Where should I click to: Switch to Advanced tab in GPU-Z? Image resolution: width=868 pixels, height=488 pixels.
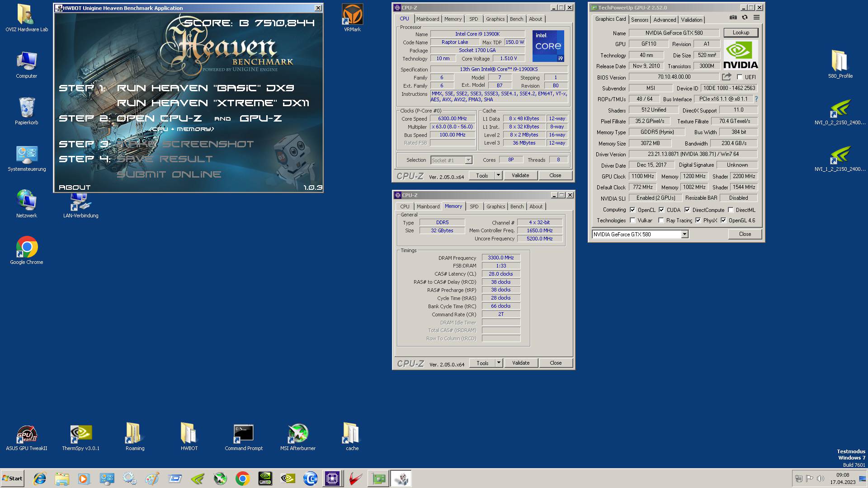pyautogui.click(x=665, y=19)
